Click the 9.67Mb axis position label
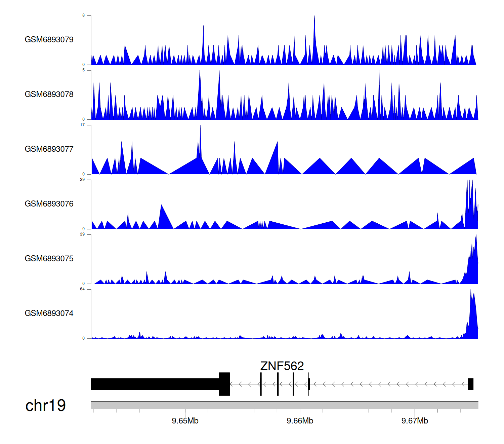This screenshot has height=444, width=504. (x=415, y=421)
